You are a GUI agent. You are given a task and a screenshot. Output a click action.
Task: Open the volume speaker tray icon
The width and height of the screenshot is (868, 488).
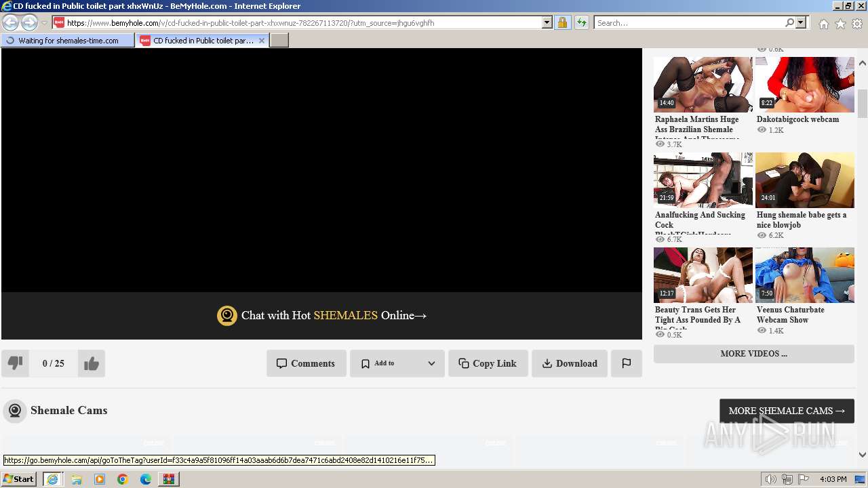771,479
